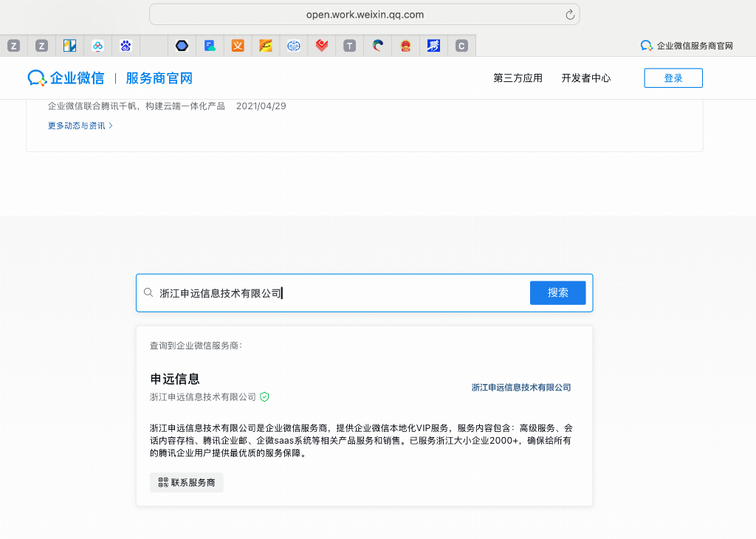Open the red layered checkmark icon tab
The height and width of the screenshot is (539, 756).
point(322,46)
